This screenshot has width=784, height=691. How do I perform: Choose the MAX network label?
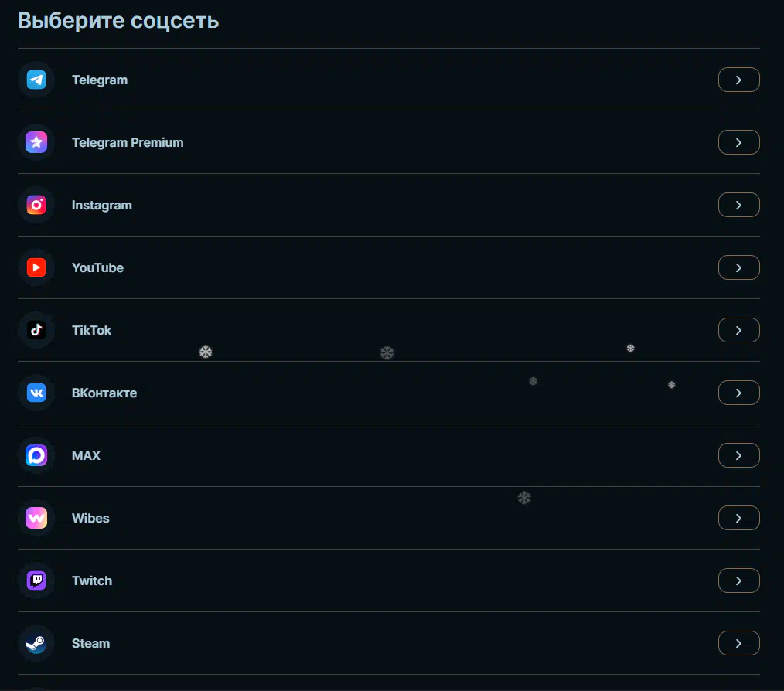tap(86, 455)
